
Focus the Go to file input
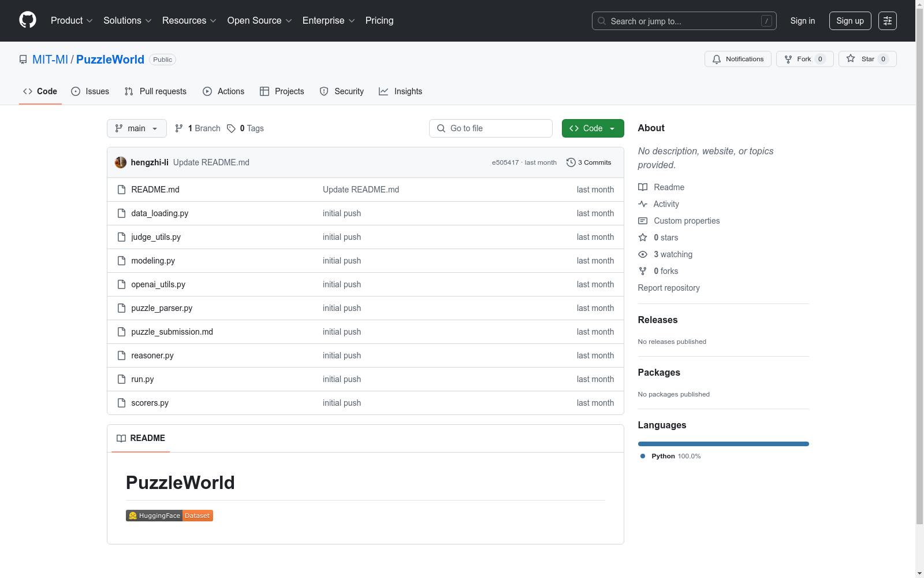pos(491,128)
